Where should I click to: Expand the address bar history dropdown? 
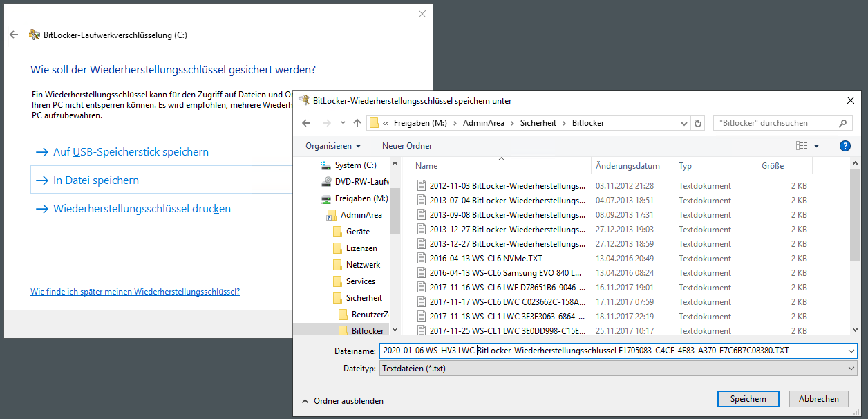pos(684,123)
